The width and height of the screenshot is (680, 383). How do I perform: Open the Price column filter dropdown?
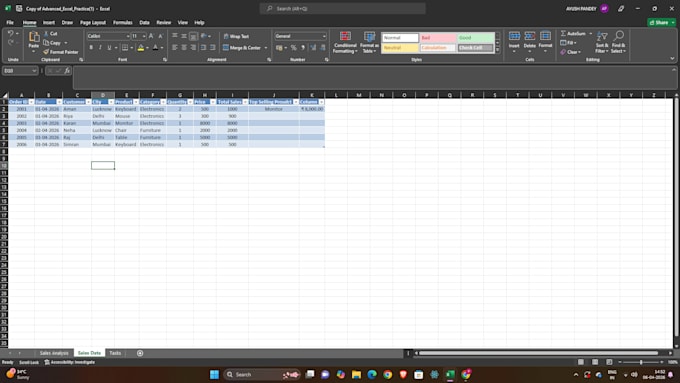pos(213,102)
